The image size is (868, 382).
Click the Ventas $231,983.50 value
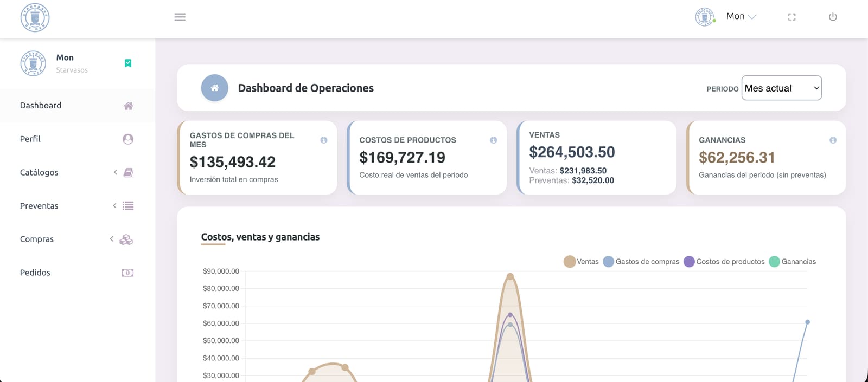click(583, 171)
